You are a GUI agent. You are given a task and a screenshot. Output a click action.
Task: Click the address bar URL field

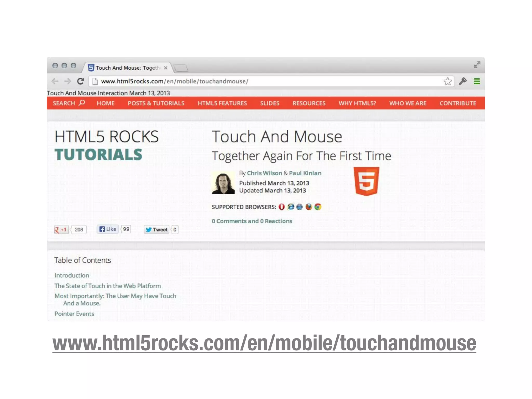[x=271, y=81]
